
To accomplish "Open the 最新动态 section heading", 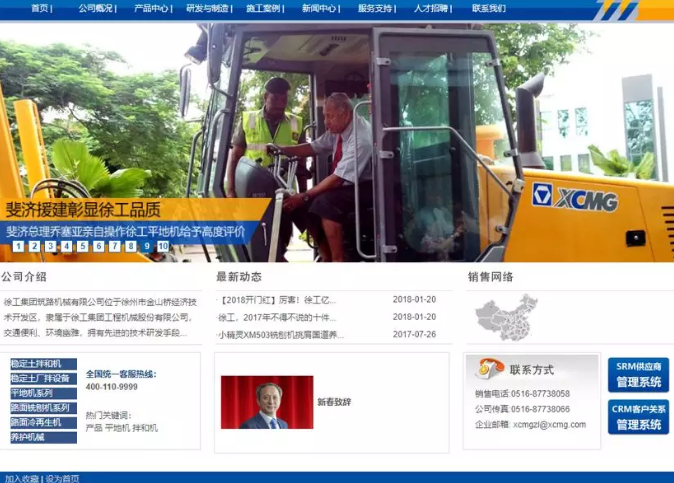I will pos(239,277).
